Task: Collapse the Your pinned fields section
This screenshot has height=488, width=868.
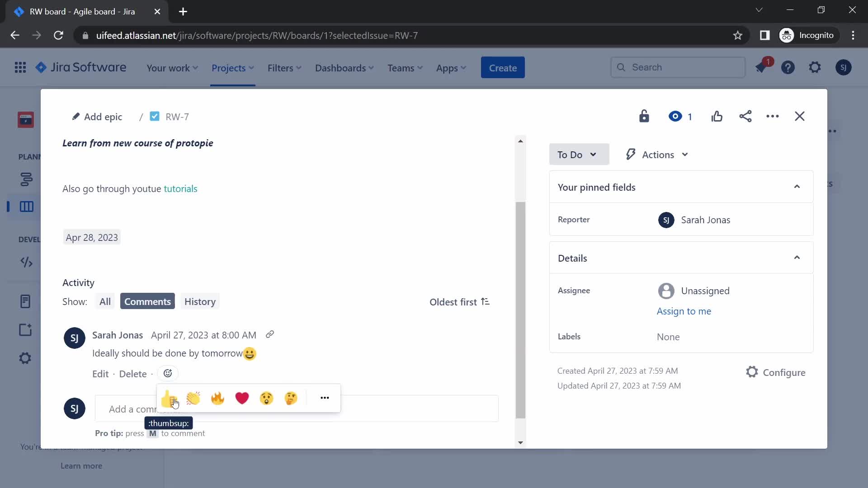Action: coord(797,187)
